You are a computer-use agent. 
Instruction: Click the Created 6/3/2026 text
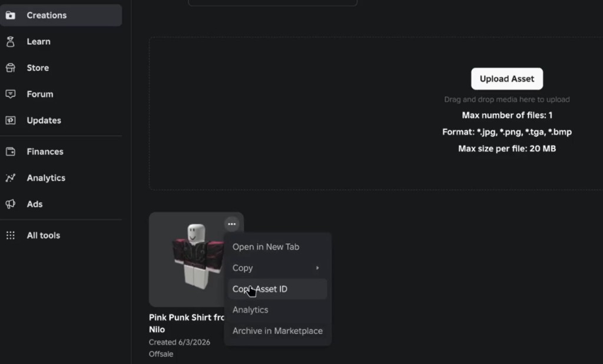(x=180, y=342)
